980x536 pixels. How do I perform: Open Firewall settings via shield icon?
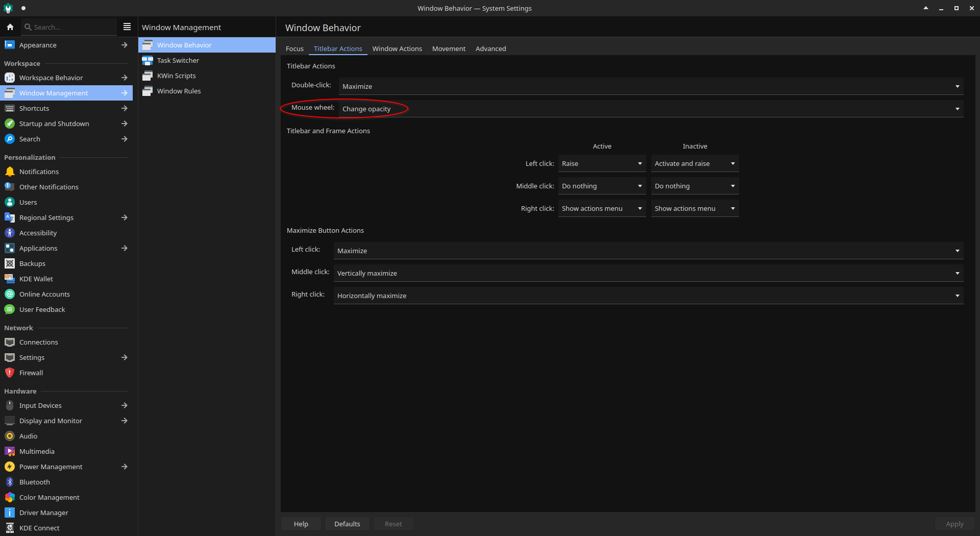[10, 373]
